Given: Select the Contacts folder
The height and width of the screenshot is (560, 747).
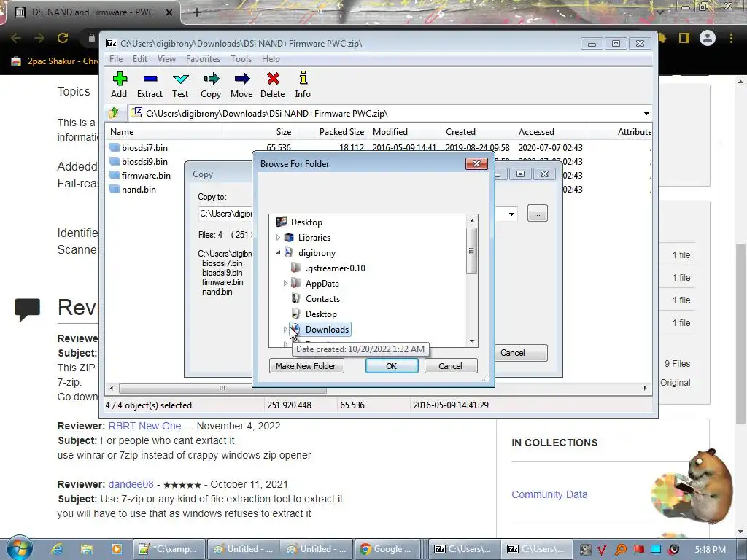Looking at the screenshot, I should coord(322,298).
